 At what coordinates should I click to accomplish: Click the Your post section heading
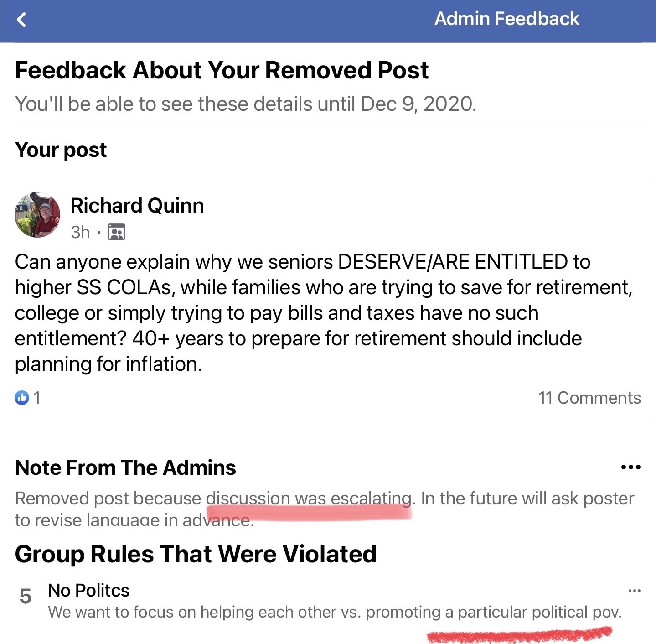61,150
